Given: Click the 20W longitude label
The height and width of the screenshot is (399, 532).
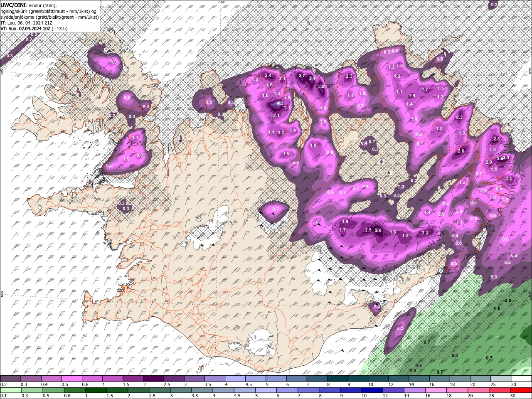Looking at the screenshot, I should click(221, 2).
